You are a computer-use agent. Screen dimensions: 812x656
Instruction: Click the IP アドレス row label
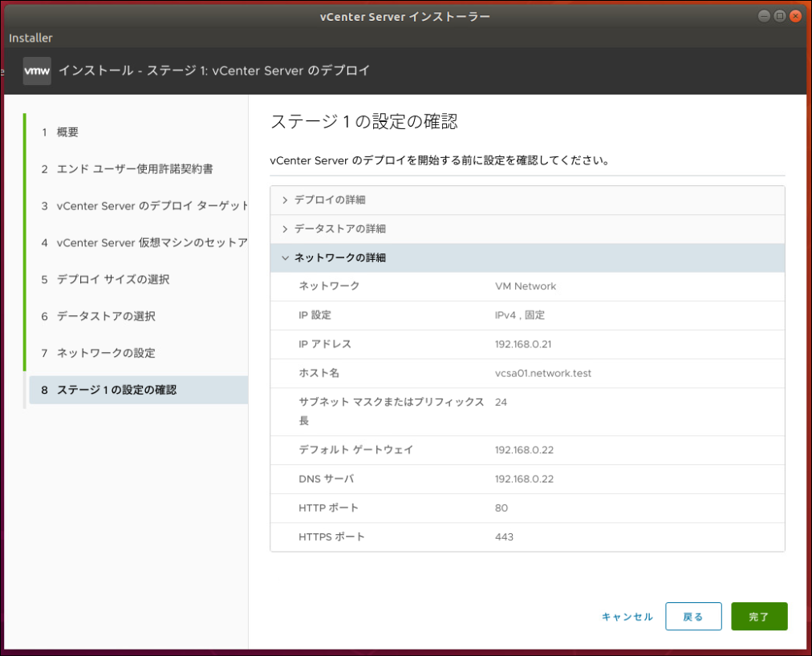click(x=325, y=344)
